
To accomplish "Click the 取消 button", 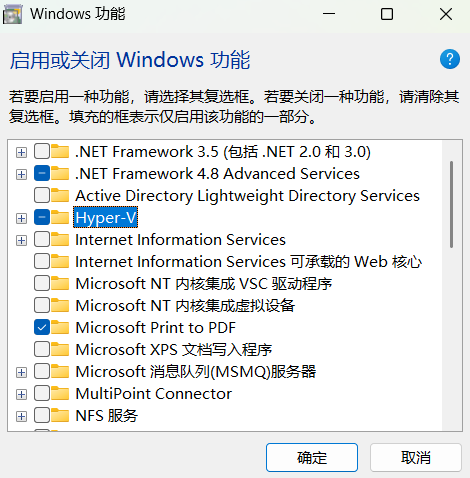I will [416, 457].
